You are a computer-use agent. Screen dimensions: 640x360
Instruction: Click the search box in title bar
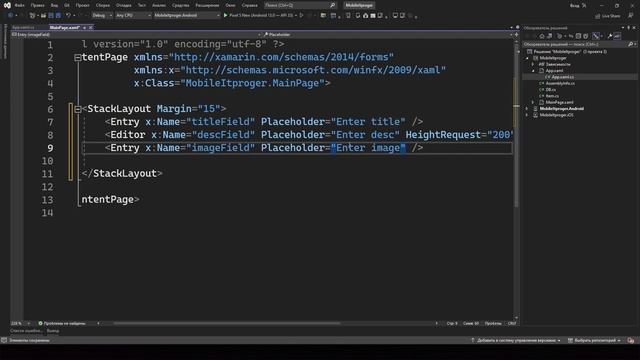[300, 5]
